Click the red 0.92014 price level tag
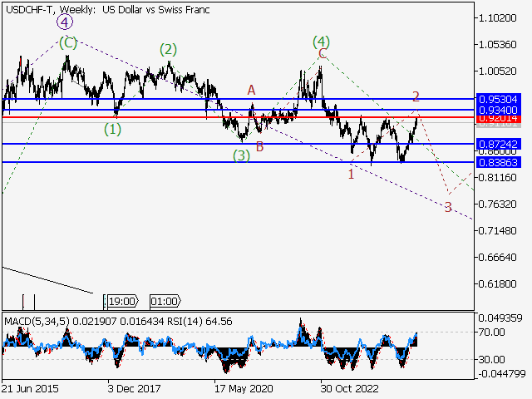 (x=498, y=118)
